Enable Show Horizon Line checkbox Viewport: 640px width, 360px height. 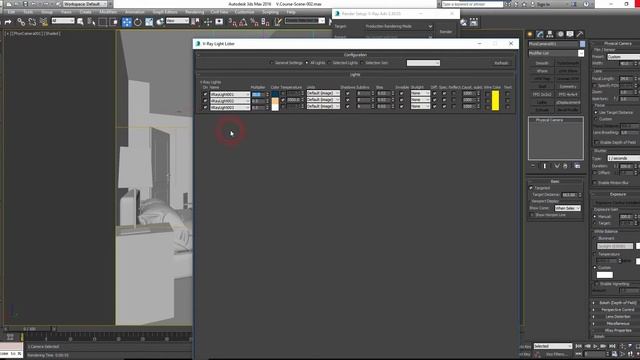[532, 215]
